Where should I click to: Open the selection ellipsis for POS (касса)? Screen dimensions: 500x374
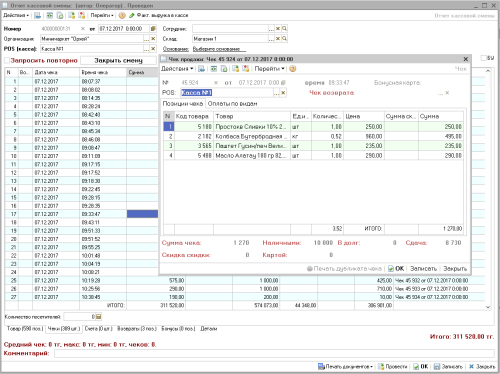[146, 49]
